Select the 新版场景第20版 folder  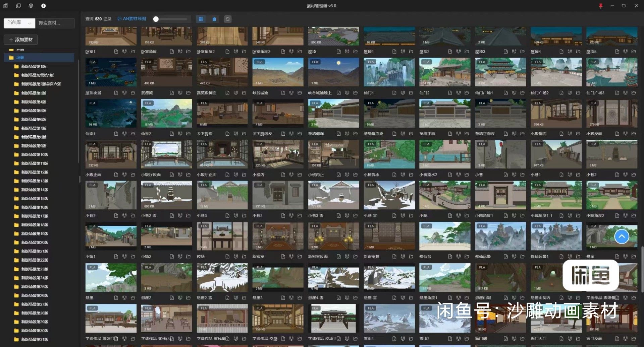click(35, 242)
